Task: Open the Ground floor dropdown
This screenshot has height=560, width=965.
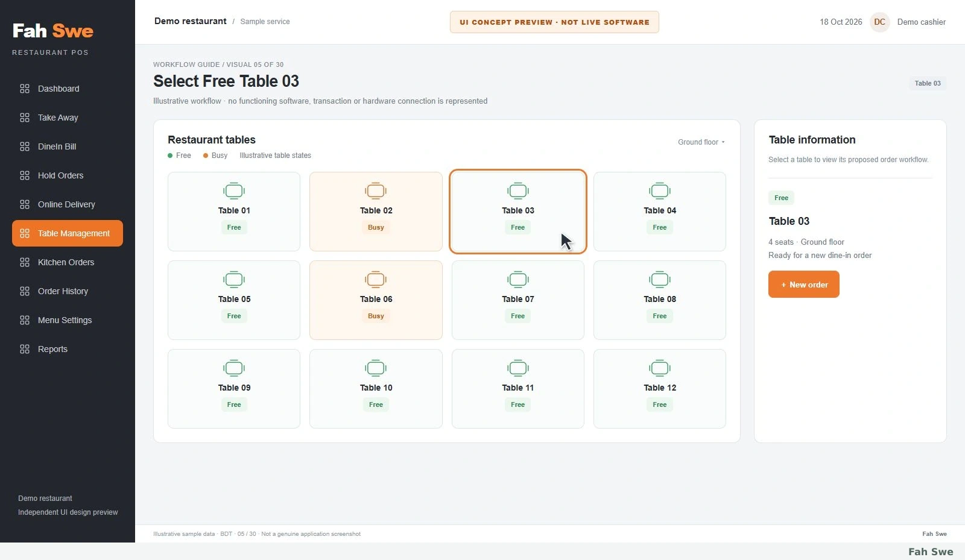Action: coord(701,142)
